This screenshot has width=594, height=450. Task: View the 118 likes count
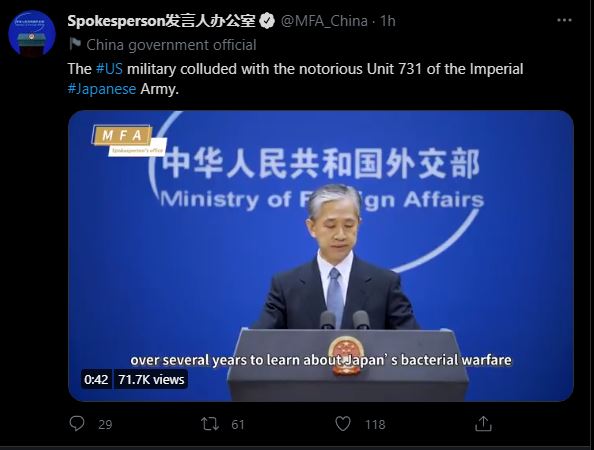(375, 425)
